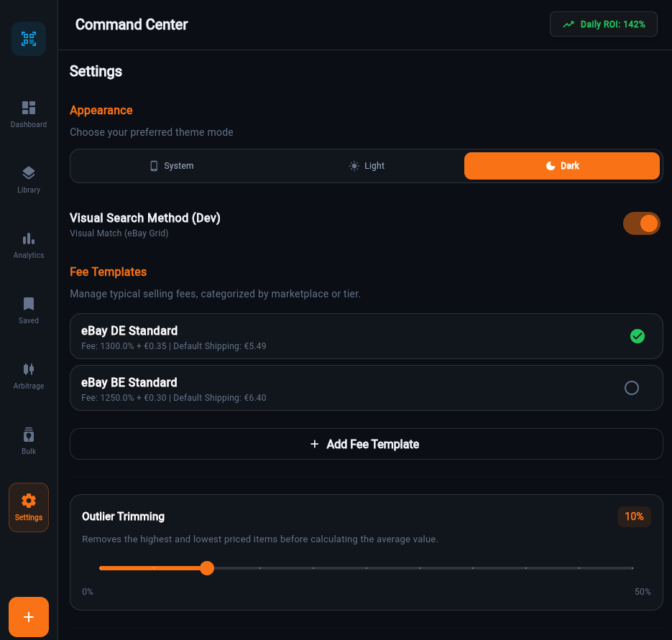672x640 pixels.
Task: Switch theme to Light mode
Action: (x=367, y=166)
